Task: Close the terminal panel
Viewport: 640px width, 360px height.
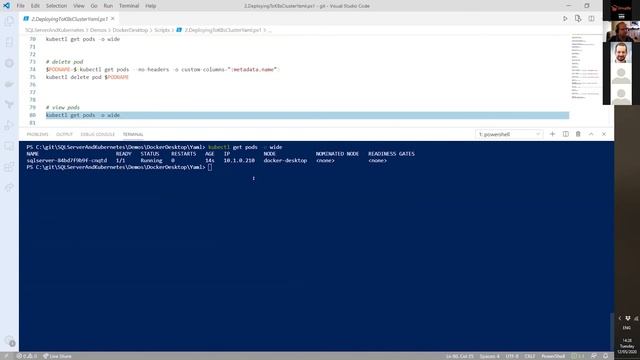Action: pos(604,134)
